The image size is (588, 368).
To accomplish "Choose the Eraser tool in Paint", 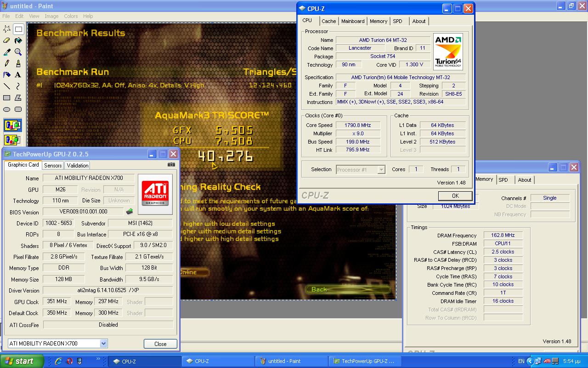I will tap(7, 40).
